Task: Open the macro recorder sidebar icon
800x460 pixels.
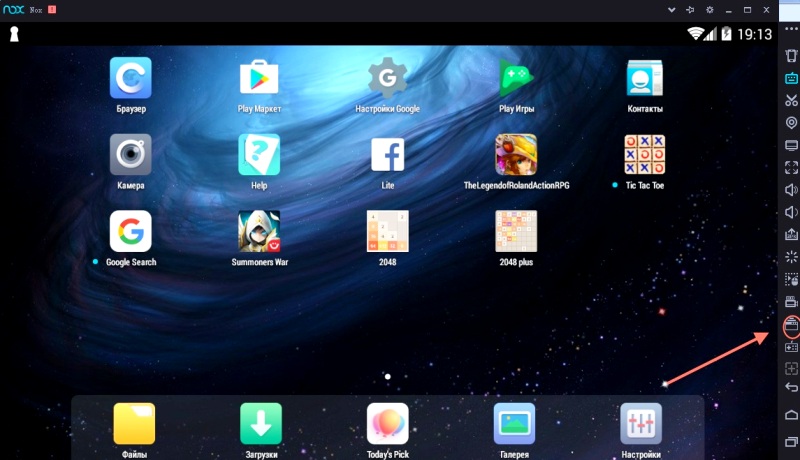Action: click(x=791, y=279)
